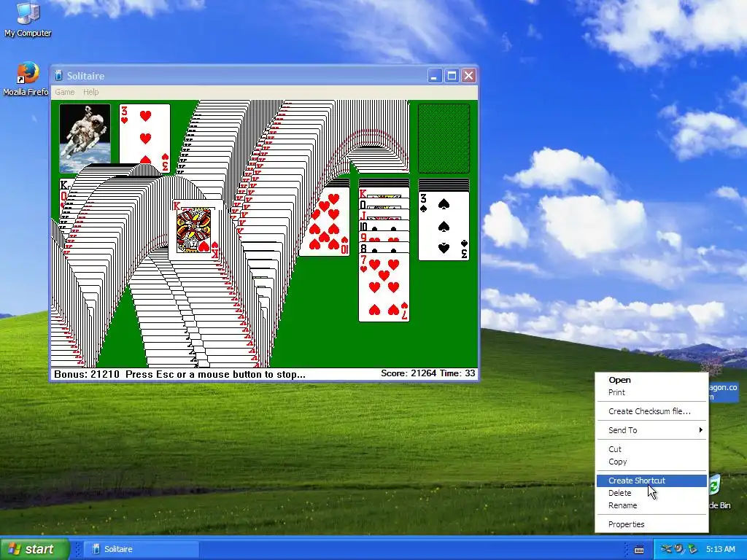Click the empty green foundation slot
This screenshot has width=747, height=560.
444,138
